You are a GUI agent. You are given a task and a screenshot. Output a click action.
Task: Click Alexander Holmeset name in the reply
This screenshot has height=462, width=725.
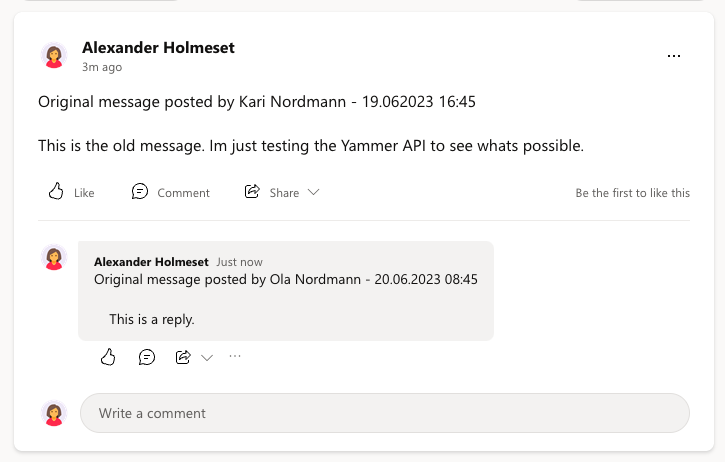[151, 262]
